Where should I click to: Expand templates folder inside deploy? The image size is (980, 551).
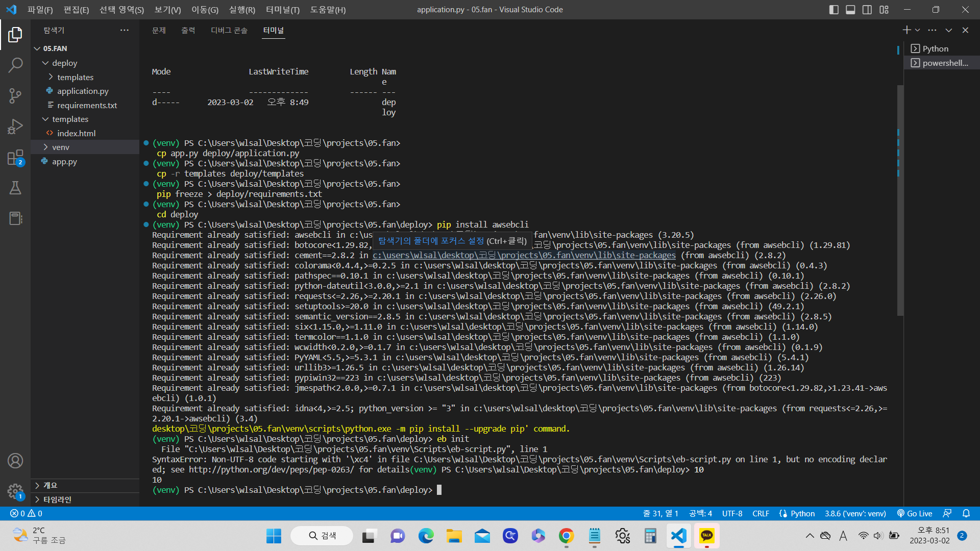click(85, 77)
